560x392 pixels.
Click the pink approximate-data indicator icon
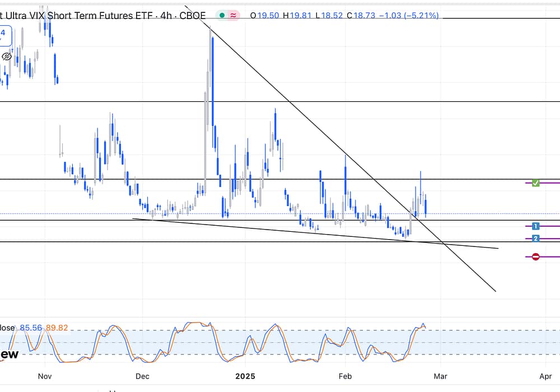click(233, 16)
